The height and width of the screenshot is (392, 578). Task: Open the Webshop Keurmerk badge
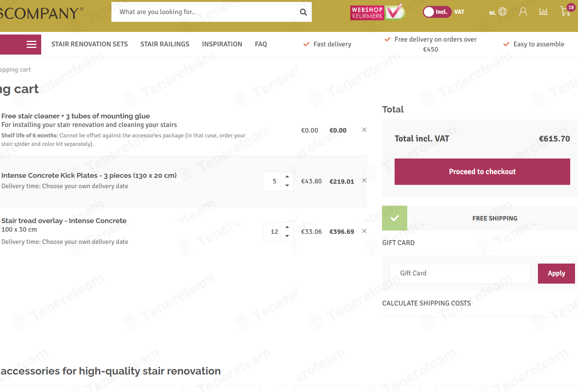pos(377,12)
